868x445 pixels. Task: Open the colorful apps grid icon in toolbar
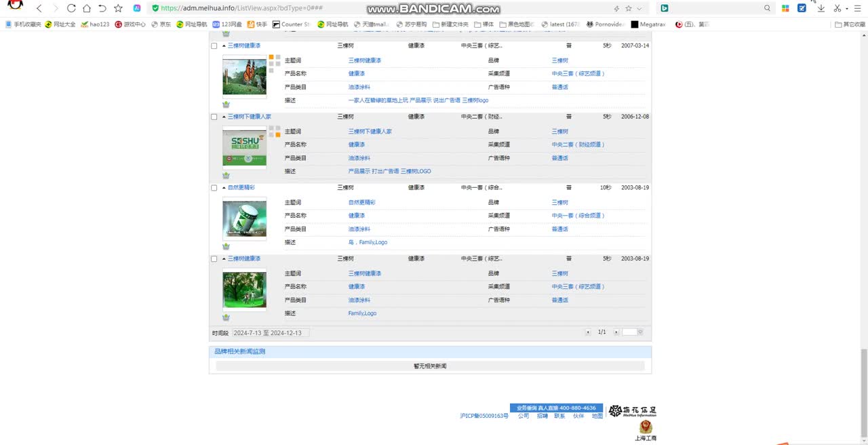785,8
